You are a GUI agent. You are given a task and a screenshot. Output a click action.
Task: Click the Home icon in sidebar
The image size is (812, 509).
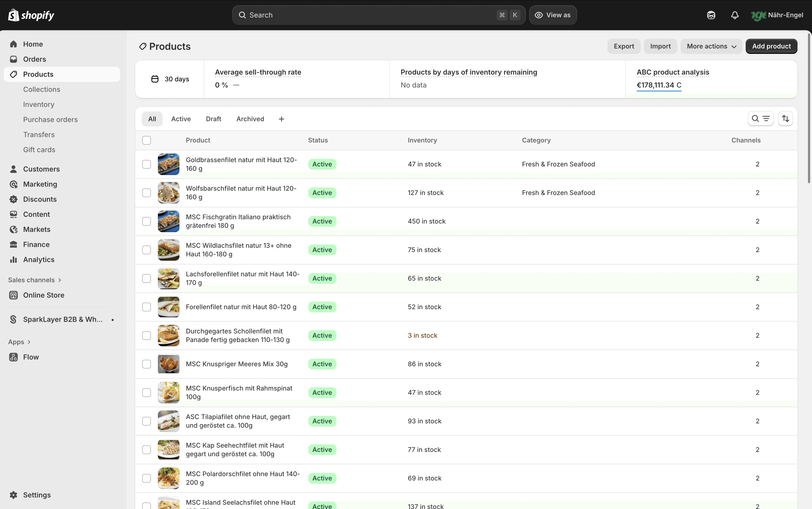13,44
